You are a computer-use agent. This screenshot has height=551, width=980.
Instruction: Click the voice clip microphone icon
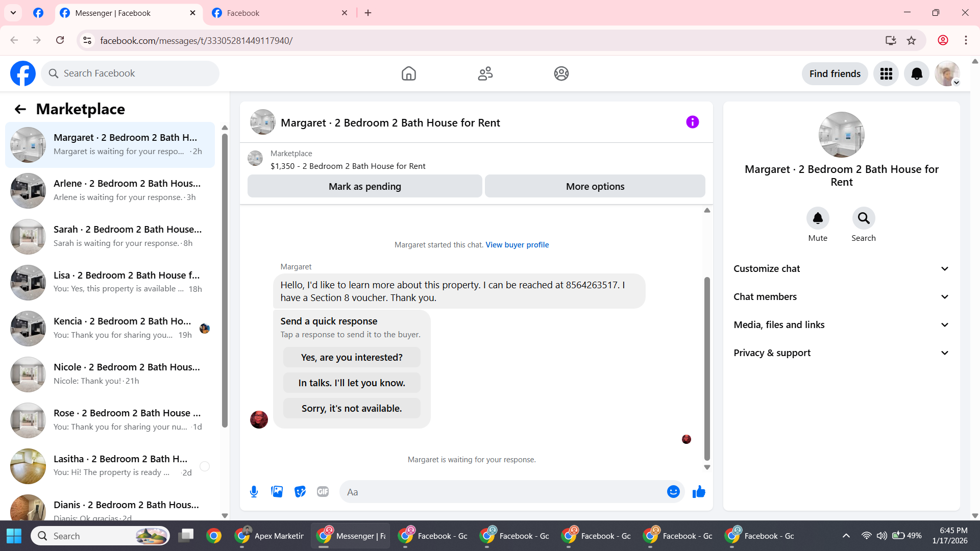click(254, 492)
